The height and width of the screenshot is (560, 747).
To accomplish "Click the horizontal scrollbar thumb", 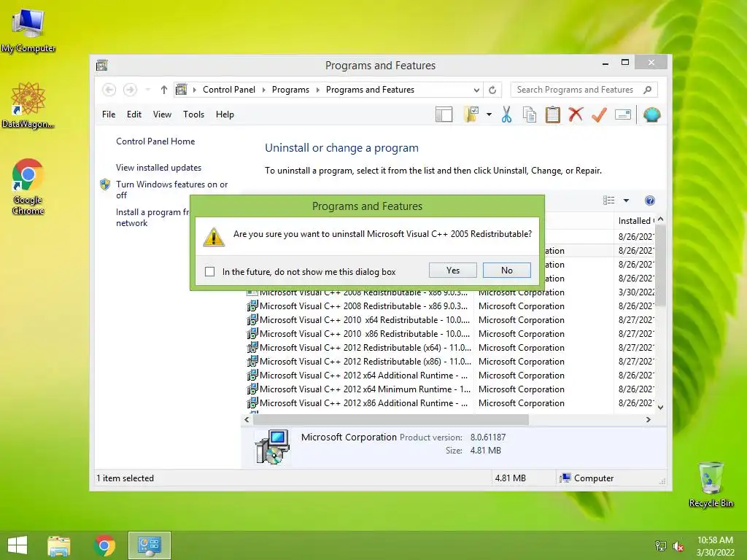I will coord(391,419).
